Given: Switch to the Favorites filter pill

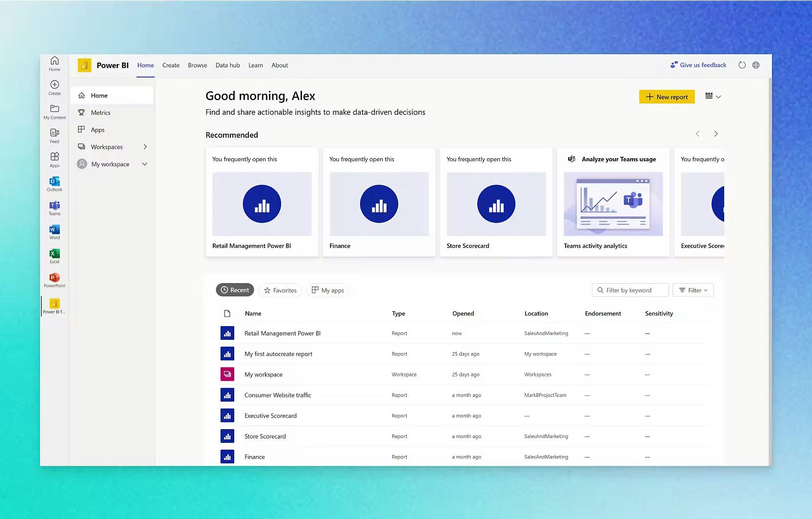Looking at the screenshot, I should pos(280,290).
